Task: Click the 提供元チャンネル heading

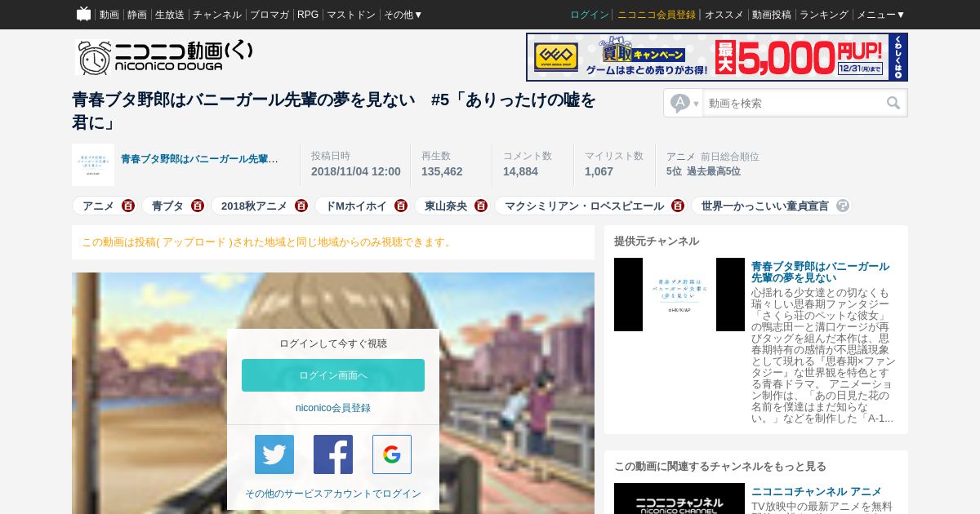Action: coord(657,241)
